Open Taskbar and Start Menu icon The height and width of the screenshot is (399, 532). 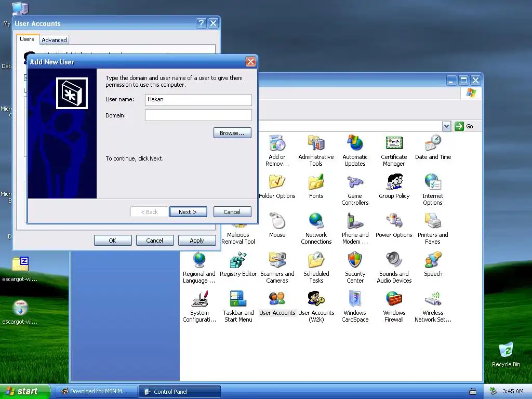point(238,307)
